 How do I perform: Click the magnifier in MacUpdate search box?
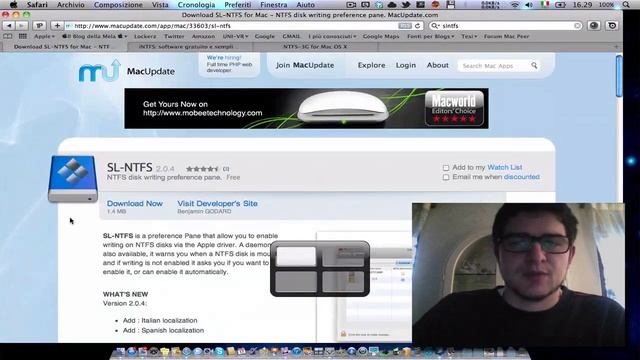pyautogui.click(x=534, y=65)
